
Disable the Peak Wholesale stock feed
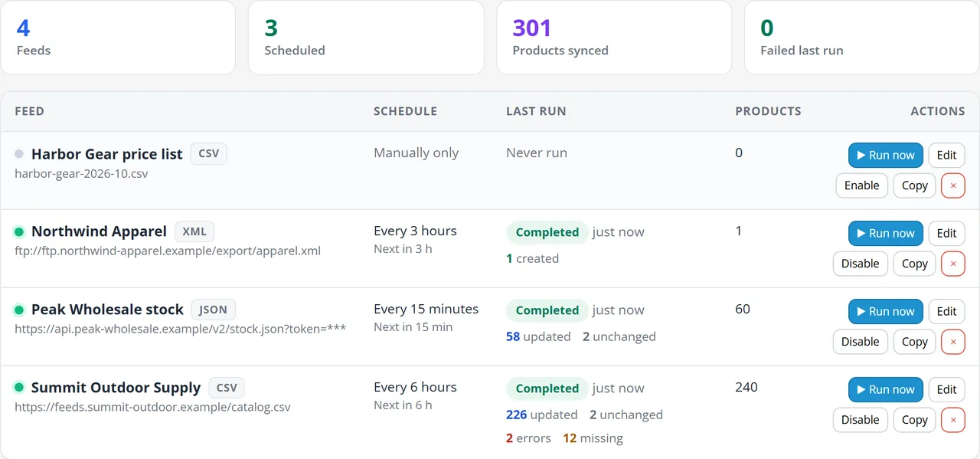[861, 342]
